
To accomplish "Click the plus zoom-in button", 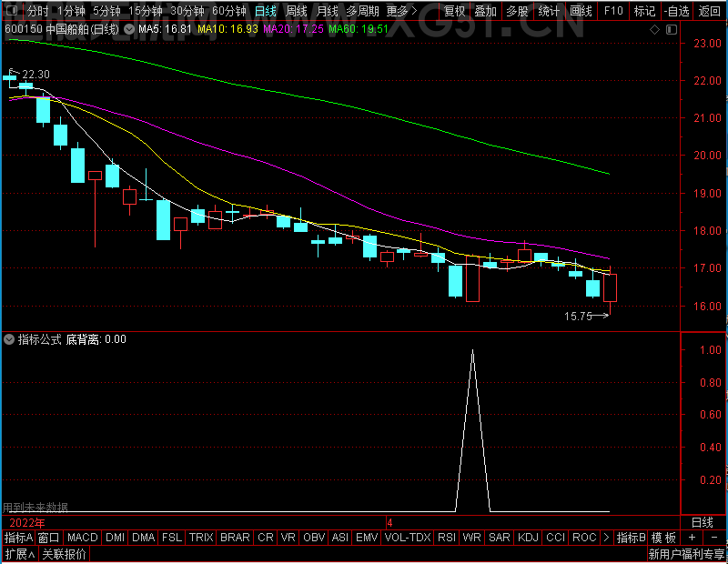I will pyautogui.click(x=692, y=538).
